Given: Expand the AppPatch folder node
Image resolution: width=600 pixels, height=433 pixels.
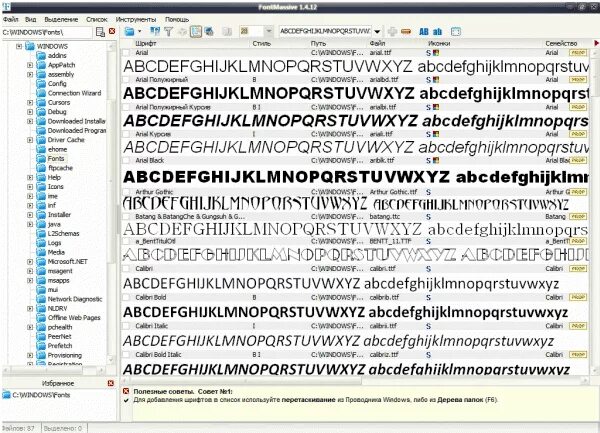Looking at the screenshot, I should pos(30,65).
